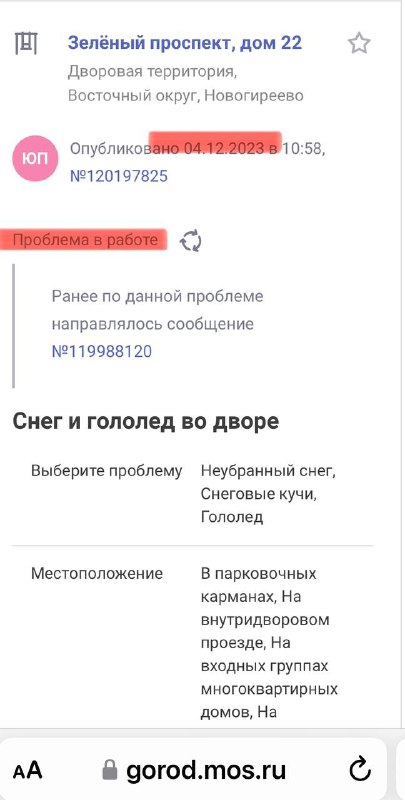Click the Восточный округ, Новогиреево district text
The width and height of the screenshot is (405, 800).
[x=186, y=95]
